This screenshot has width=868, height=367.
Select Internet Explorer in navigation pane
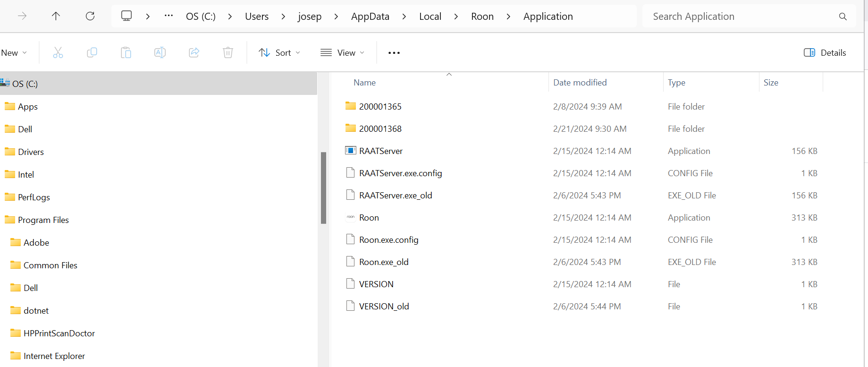point(54,356)
